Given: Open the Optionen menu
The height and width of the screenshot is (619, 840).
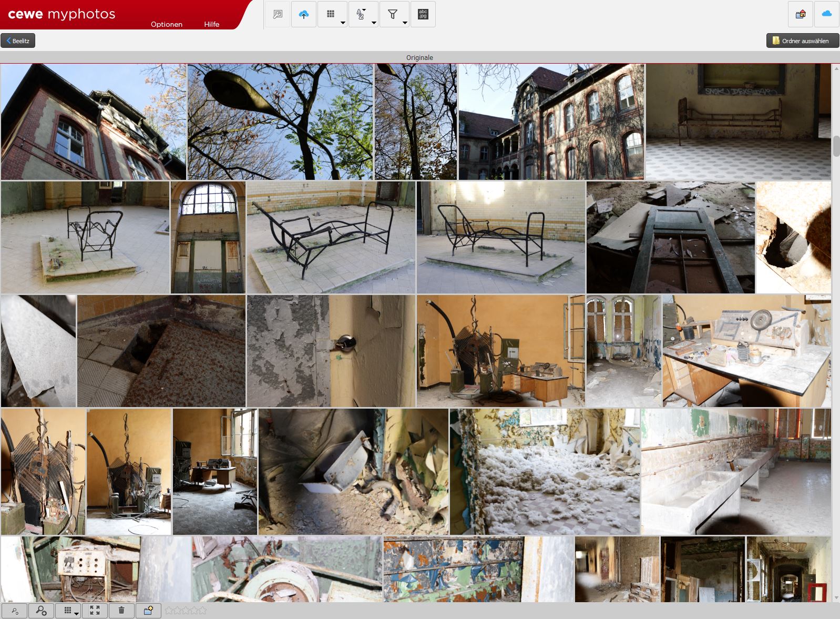Looking at the screenshot, I should [167, 24].
